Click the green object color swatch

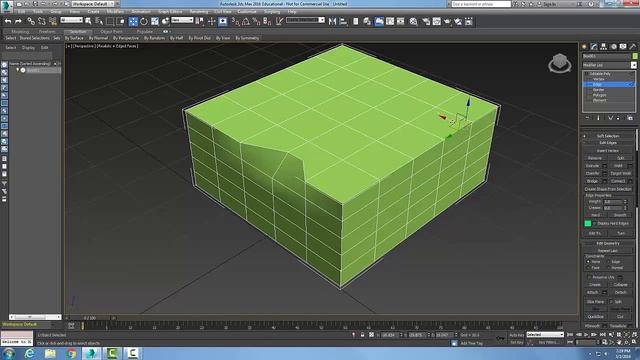635,56
